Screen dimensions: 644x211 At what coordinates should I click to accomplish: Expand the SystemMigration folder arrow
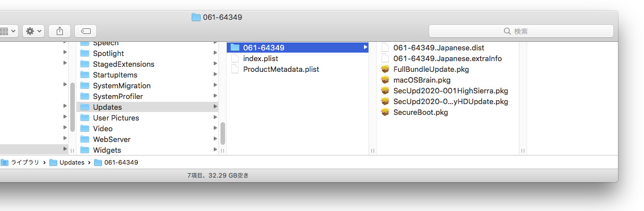[215, 85]
